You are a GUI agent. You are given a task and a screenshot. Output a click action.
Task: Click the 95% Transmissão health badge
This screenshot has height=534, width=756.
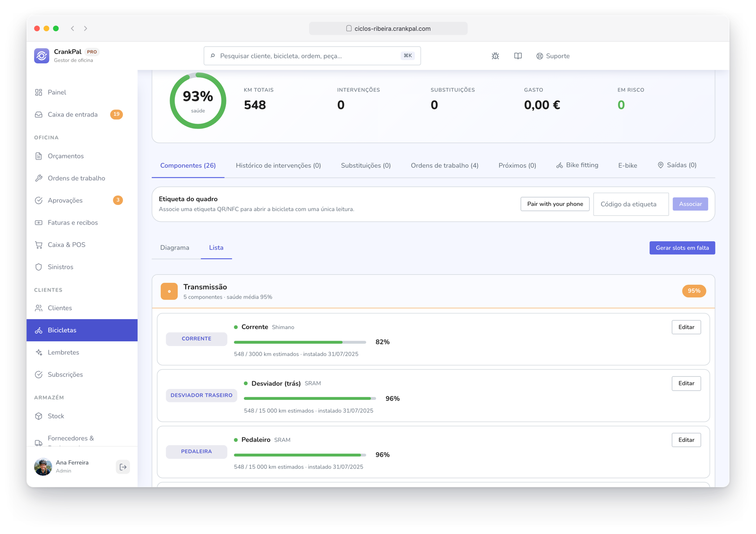pyautogui.click(x=694, y=291)
